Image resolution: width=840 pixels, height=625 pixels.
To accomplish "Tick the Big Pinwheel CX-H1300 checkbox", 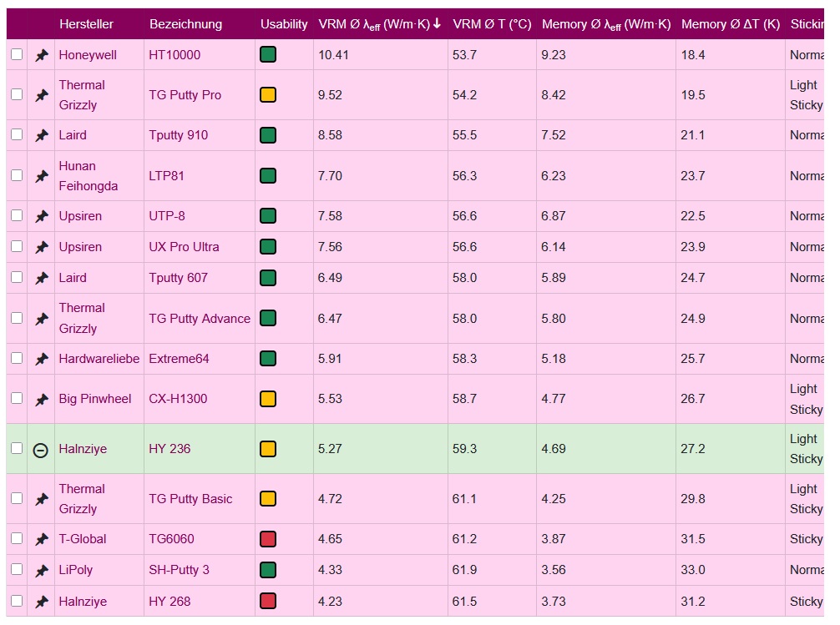I will click(x=17, y=398).
